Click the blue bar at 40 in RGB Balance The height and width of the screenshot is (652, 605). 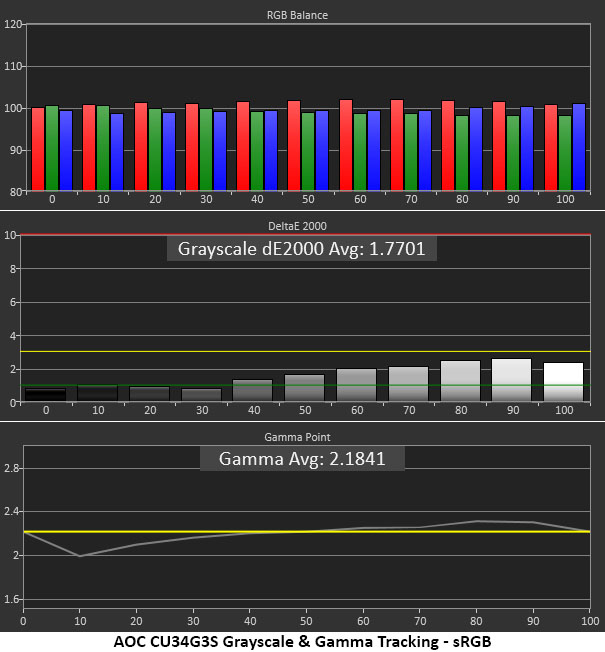point(271,151)
